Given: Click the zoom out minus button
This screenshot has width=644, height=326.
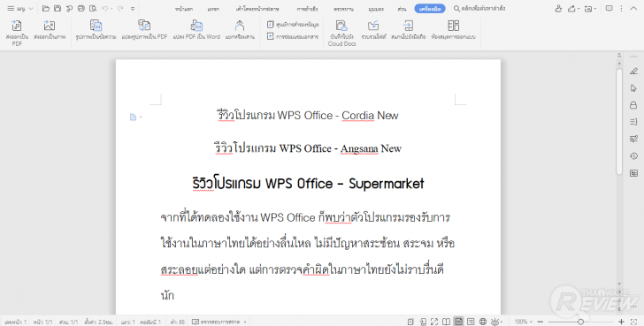Looking at the screenshot, I should point(540,322).
